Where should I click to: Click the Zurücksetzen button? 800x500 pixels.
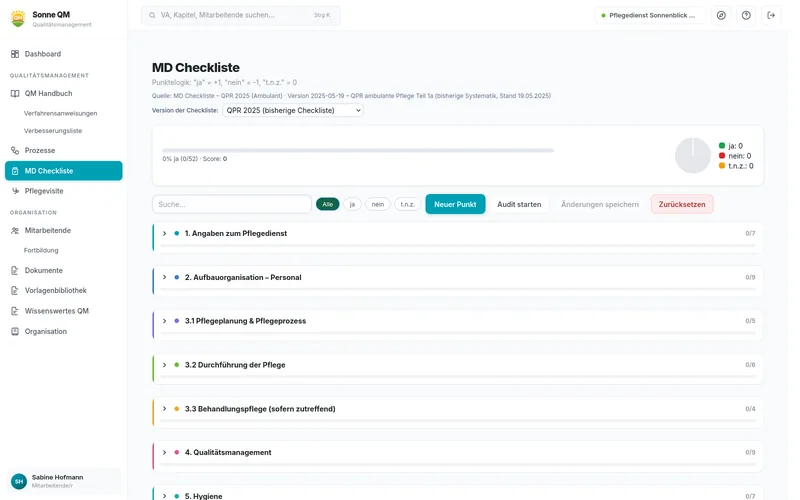click(x=682, y=204)
